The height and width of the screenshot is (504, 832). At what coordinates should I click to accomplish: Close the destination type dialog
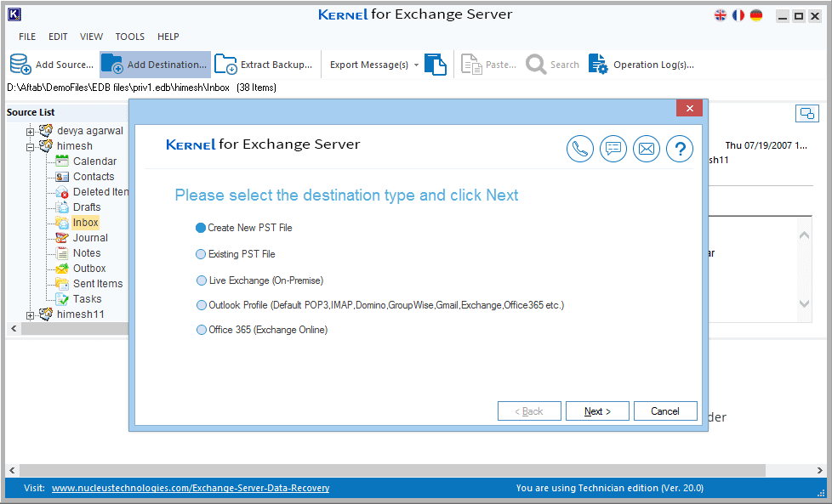pos(689,108)
